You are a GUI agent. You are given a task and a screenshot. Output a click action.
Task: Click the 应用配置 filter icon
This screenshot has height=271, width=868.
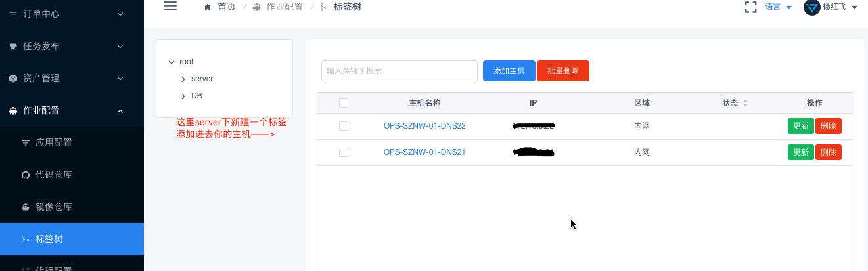coord(26,143)
